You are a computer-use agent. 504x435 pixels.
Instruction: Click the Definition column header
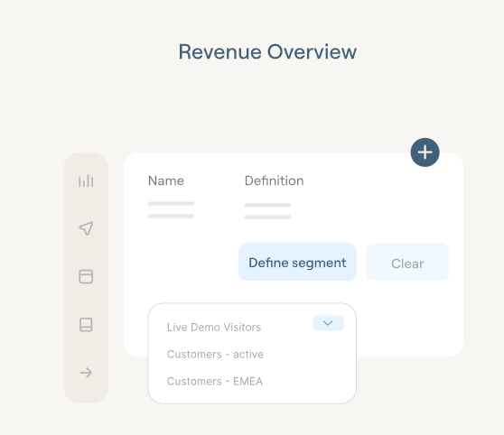pyautogui.click(x=274, y=180)
